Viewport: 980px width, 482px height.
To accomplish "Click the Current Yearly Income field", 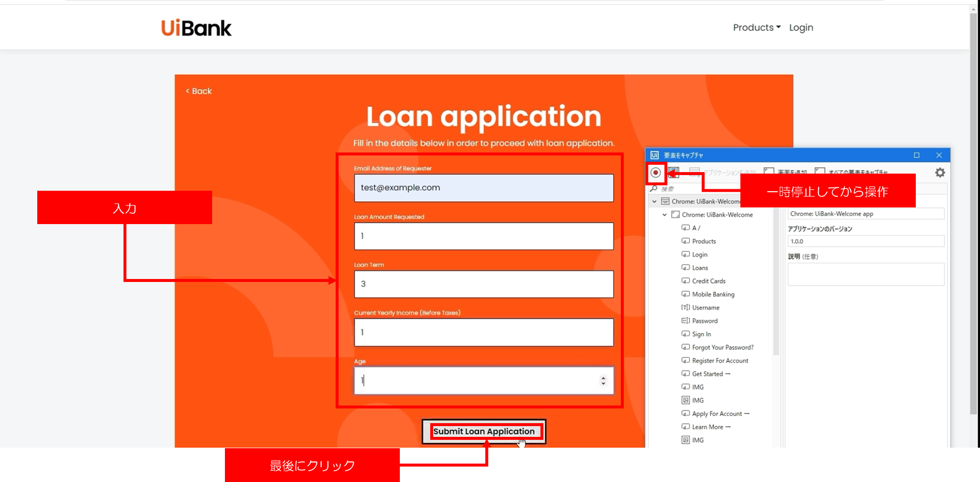I will click(484, 332).
